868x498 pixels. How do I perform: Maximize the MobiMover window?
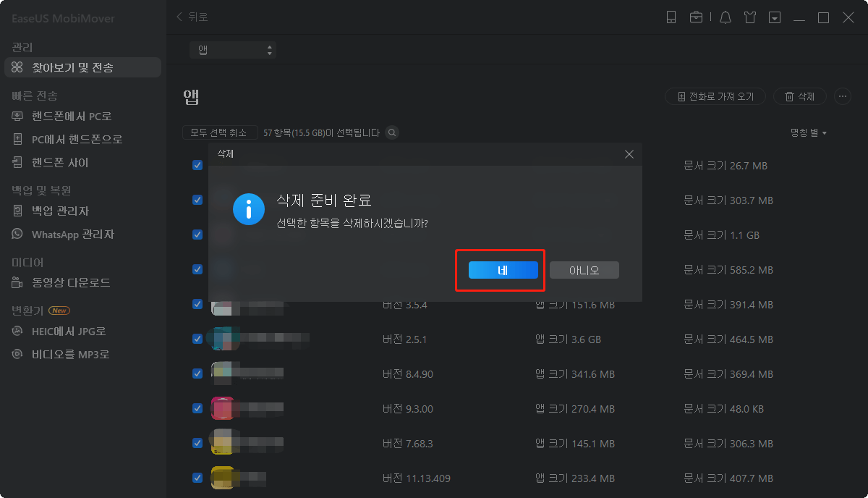click(823, 17)
